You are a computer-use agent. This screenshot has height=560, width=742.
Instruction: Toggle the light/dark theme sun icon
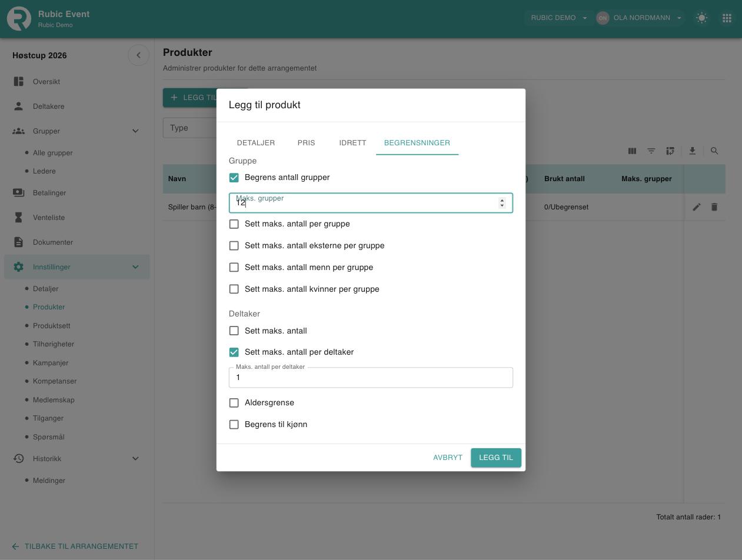click(701, 18)
